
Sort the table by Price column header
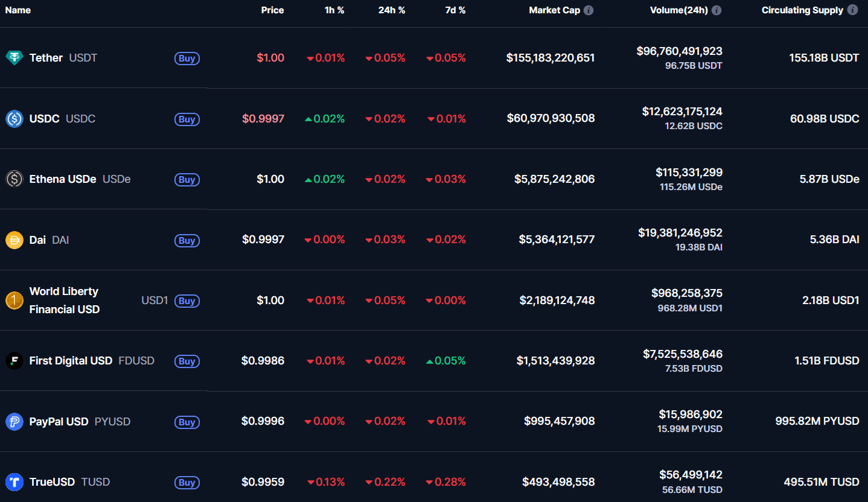pyautogui.click(x=272, y=10)
